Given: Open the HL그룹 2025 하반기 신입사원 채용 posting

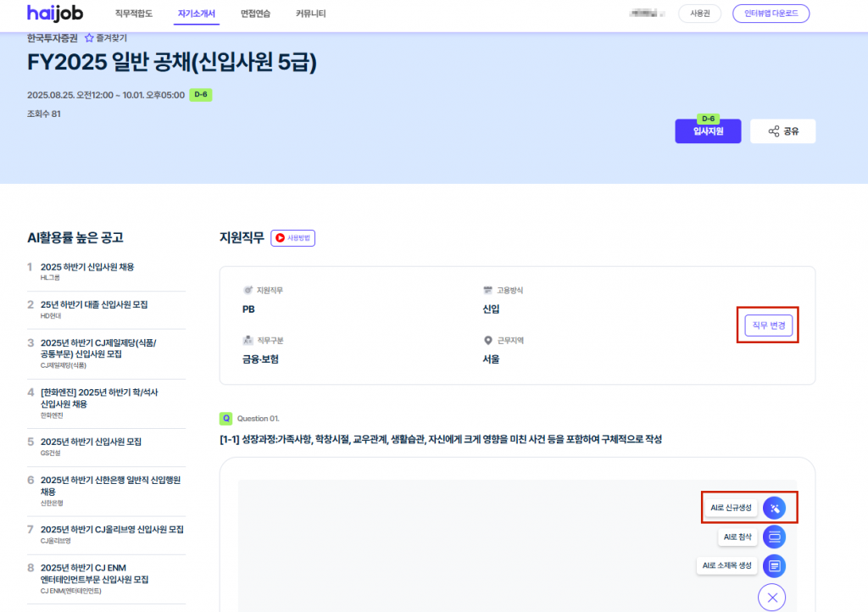Looking at the screenshot, I should click(x=86, y=267).
